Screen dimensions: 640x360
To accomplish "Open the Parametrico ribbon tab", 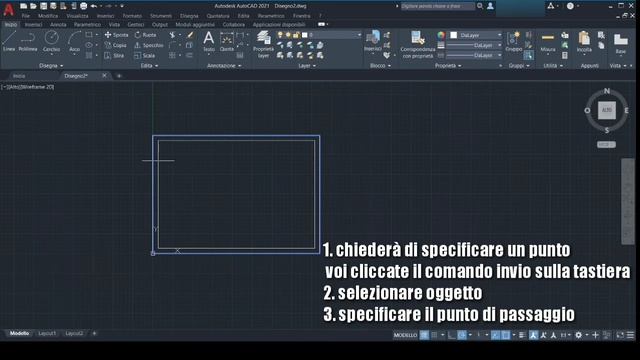I will point(87,24).
